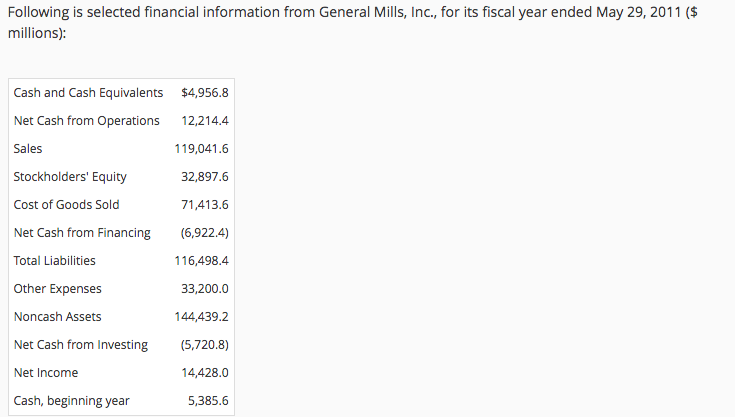Click the Cost of Goods Sold label
This screenshot has width=735, height=417.
click(66, 205)
